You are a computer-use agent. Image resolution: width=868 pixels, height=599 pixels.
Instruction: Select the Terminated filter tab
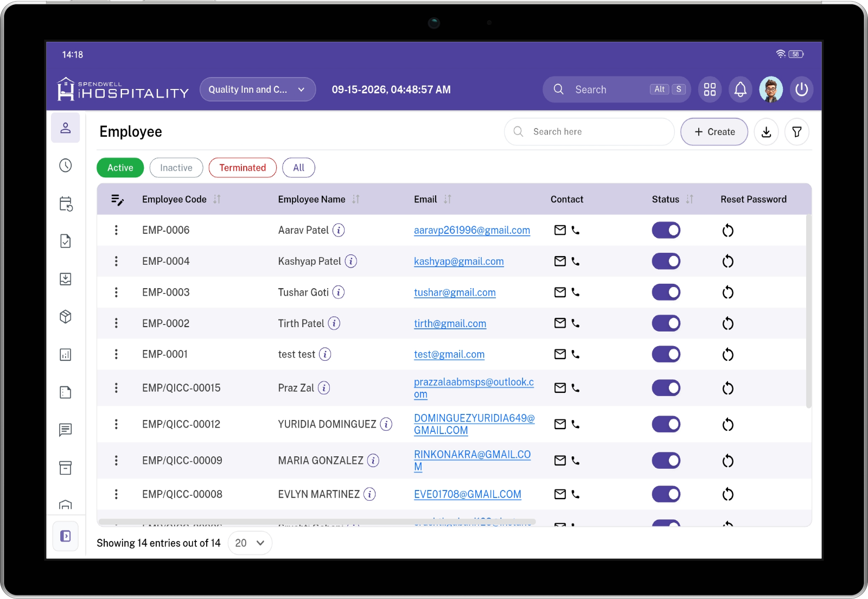pyautogui.click(x=242, y=168)
